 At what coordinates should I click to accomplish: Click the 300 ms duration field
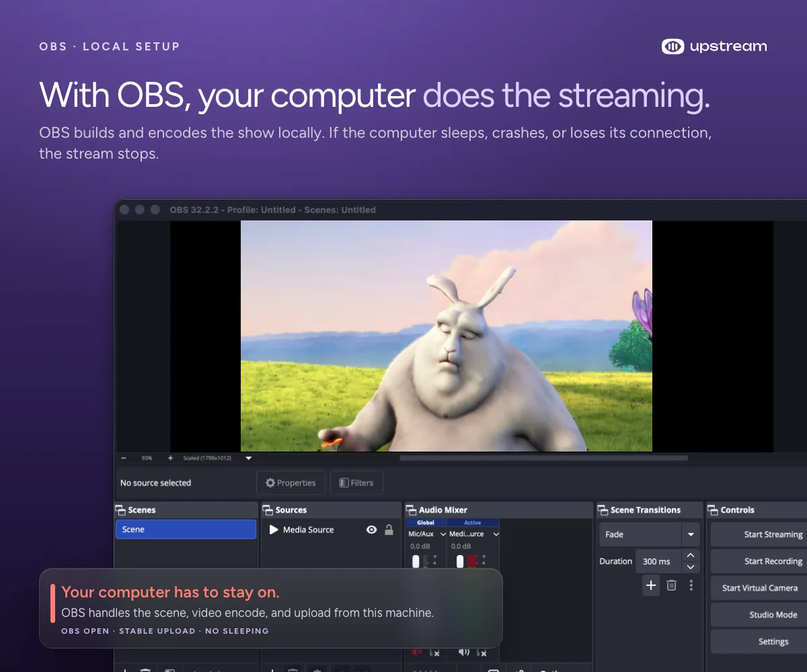click(658, 561)
